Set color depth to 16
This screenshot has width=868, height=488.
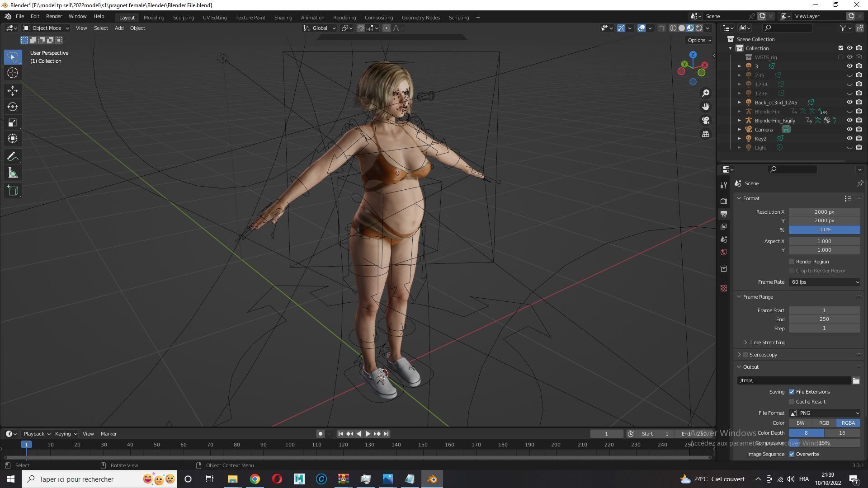842,433
